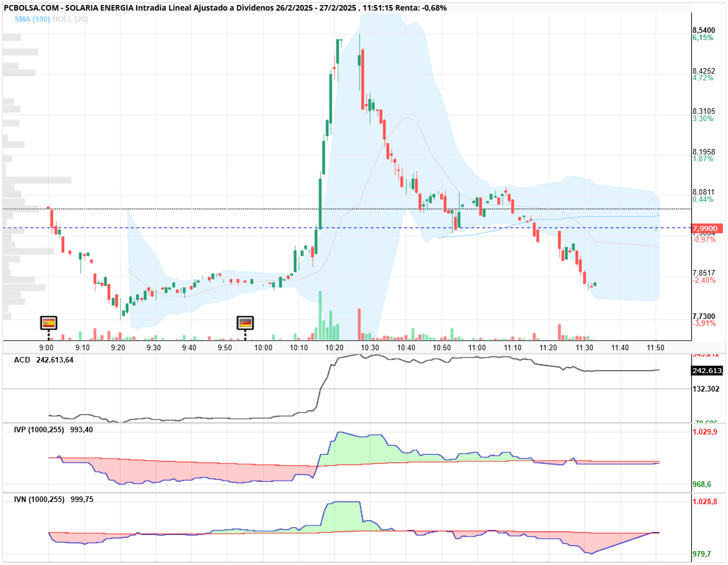Click the chart title PCBOLSA.COM - SOLARIA ENERGIA

pos(69,8)
